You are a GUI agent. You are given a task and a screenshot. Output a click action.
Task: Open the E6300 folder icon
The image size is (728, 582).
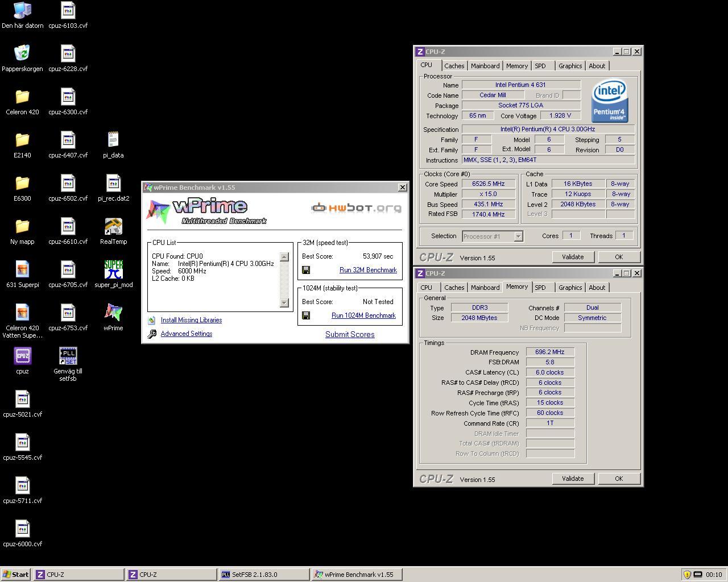pos(22,188)
